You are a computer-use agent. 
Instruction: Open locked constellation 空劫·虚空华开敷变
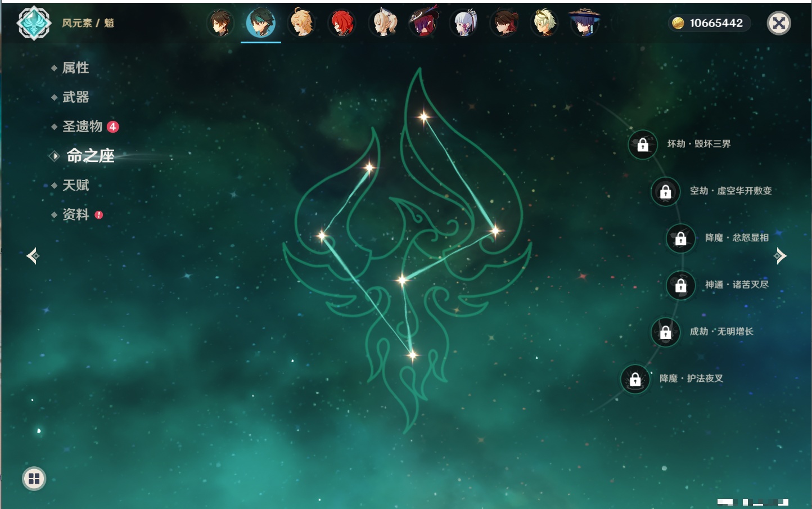click(x=665, y=191)
